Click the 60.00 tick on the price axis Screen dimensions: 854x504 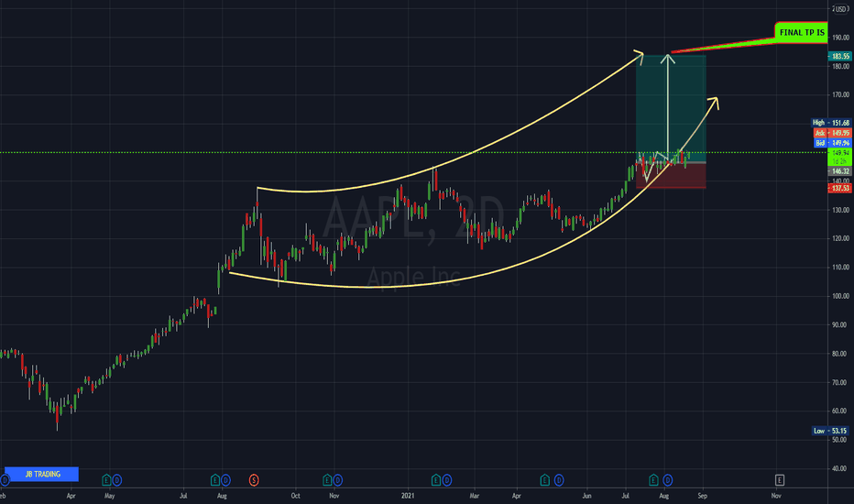(x=840, y=411)
